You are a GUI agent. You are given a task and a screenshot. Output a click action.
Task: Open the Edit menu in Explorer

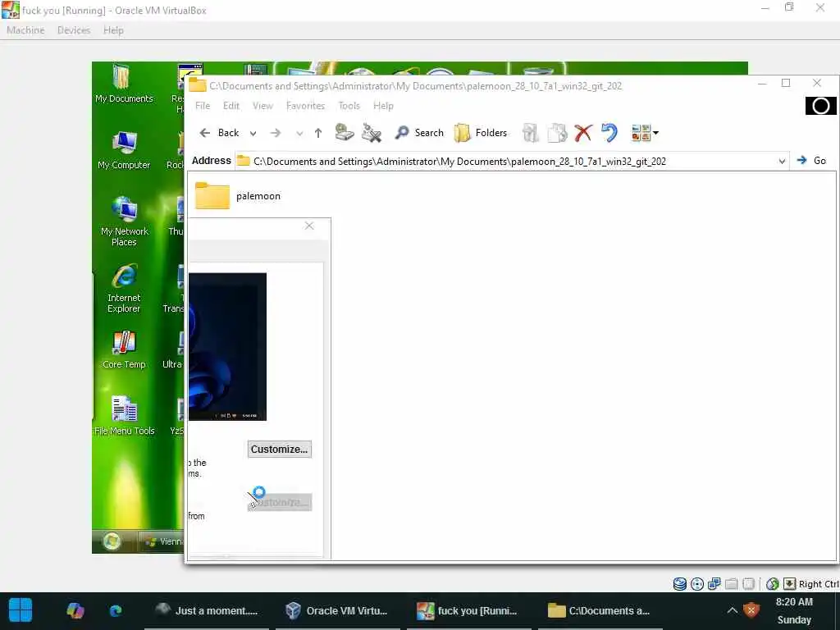231,106
